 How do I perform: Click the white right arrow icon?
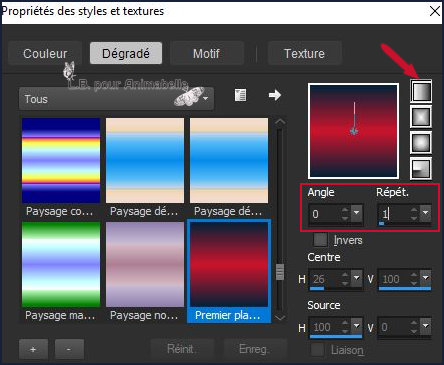pos(275,95)
